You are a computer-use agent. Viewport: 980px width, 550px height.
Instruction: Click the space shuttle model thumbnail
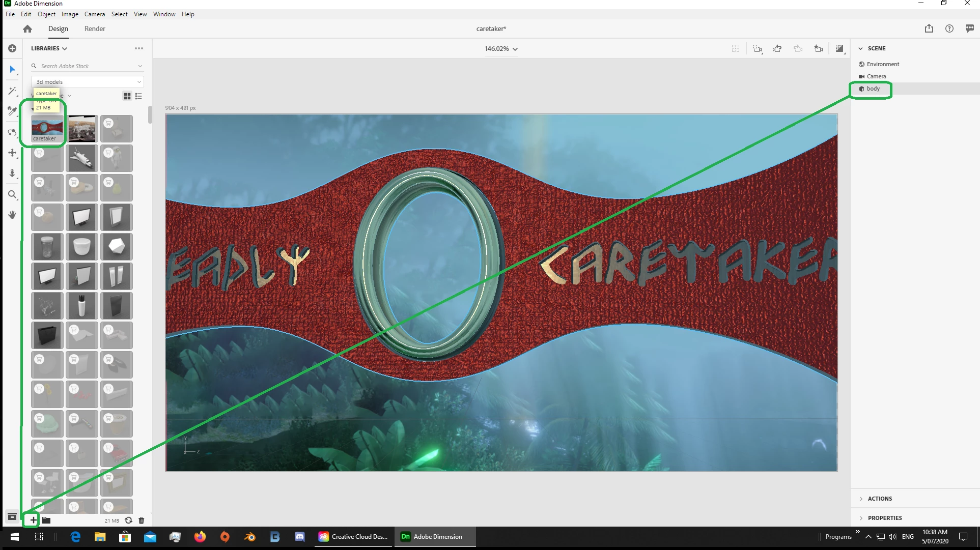click(81, 158)
